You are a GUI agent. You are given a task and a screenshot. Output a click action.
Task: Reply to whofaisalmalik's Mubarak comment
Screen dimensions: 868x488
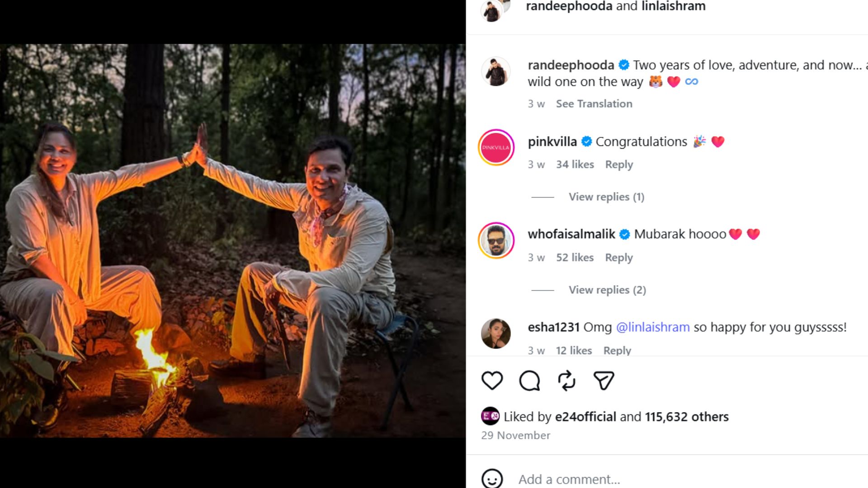pyautogui.click(x=619, y=258)
